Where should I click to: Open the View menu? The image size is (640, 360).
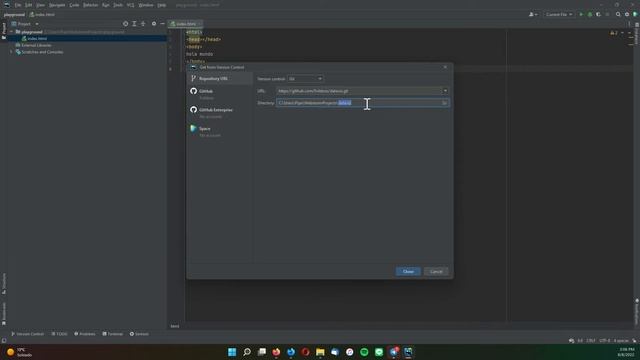pyautogui.click(x=40, y=5)
